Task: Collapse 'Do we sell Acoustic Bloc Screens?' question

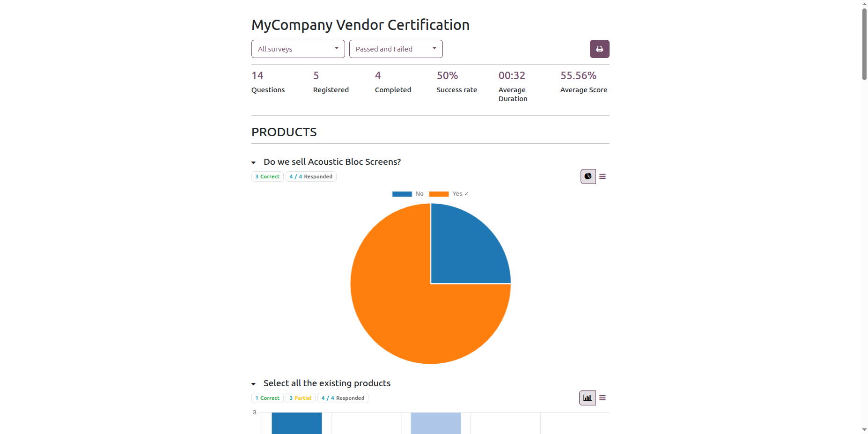Action: [253, 162]
